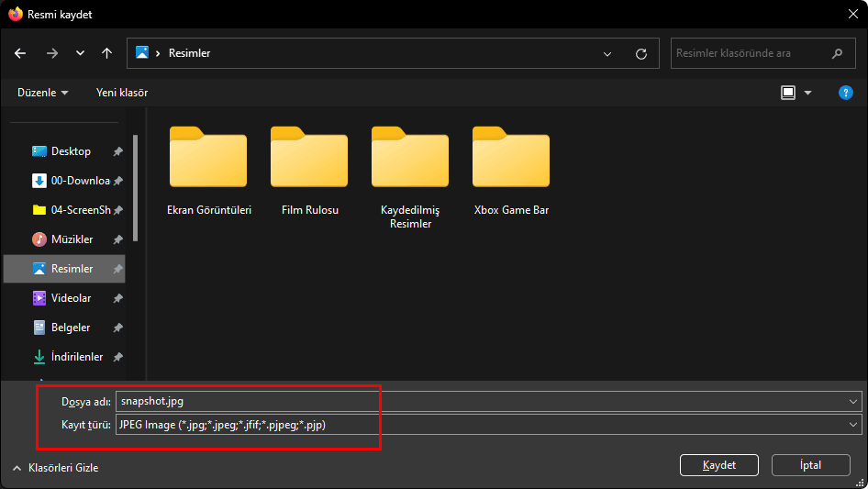The height and width of the screenshot is (489, 868).
Task: Click the search magnifier icon
Action: (837, 53)
